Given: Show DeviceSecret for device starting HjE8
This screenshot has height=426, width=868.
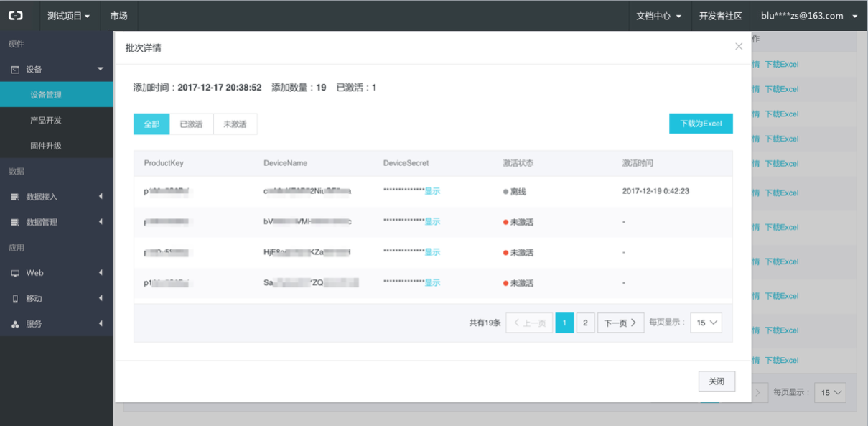Looking at the screenshot, I should [x=432, y=252].
